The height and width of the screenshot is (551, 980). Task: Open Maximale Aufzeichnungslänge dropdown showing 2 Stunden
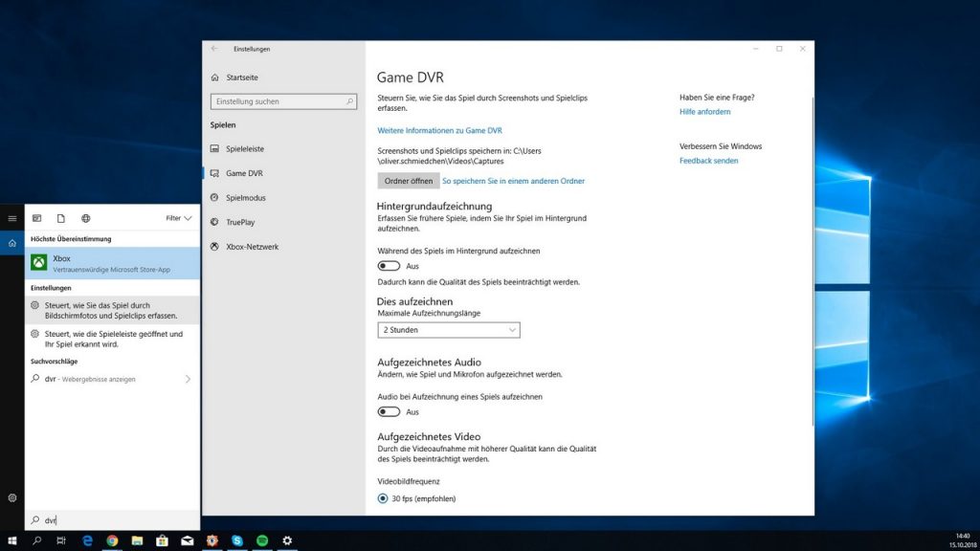point(448,330)
